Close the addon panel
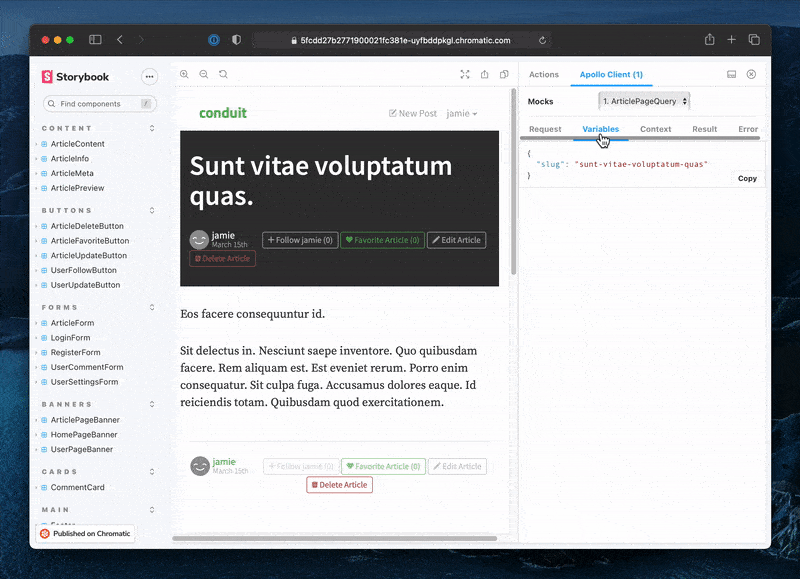This screenshot has width=800, height=579. click(751, 74)
